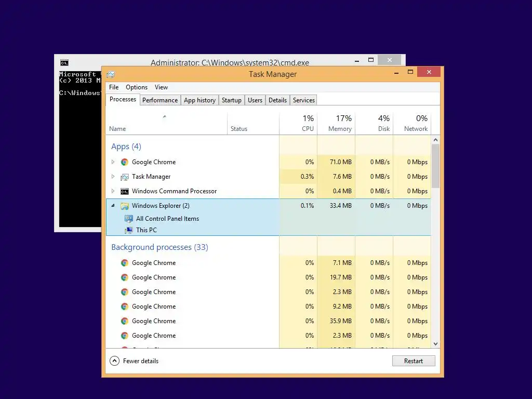Viewport: 532px width, 399px height.
Task: Click the Fewer details link
Action: click(140, 361)
